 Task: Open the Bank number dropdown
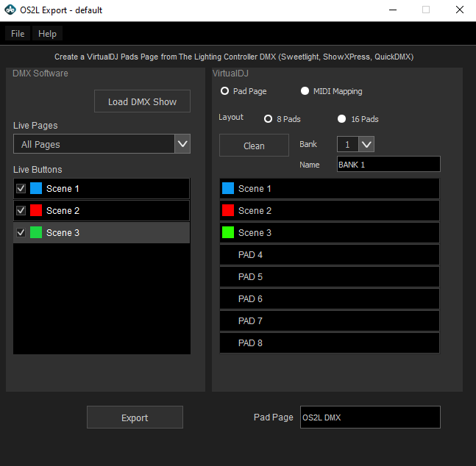pyautogui.click(x=355, y=144)
